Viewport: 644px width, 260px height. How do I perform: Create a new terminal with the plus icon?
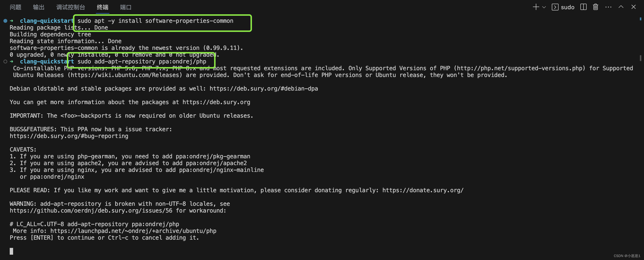(536, 7)
